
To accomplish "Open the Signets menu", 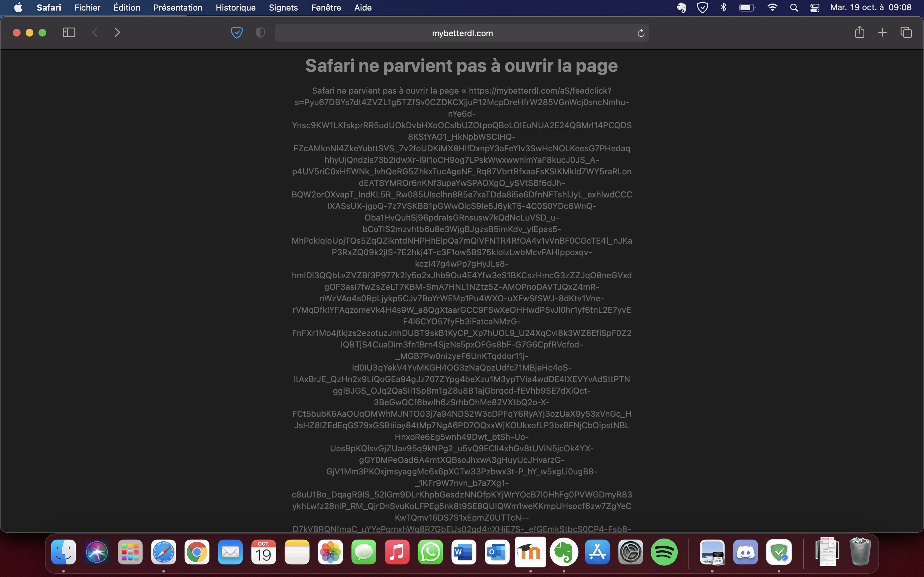I will click(283, 8).
